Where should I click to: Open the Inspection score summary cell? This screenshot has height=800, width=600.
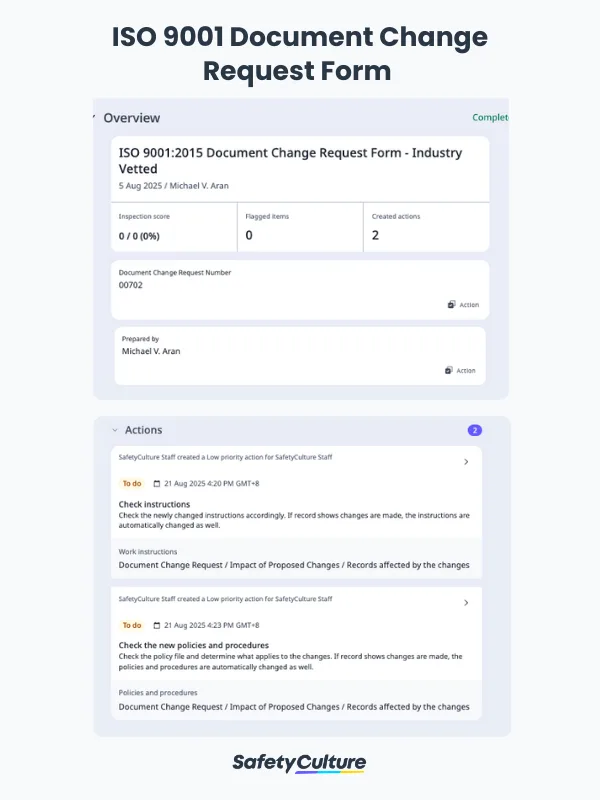(x=173, y=227)
